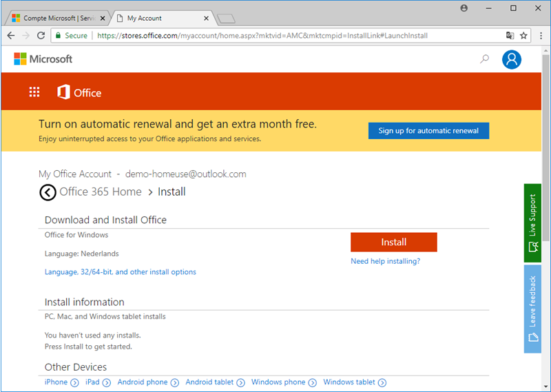Open the Windows tablet link
Viewport: 551px width, 392px height.
pos(349,382)
